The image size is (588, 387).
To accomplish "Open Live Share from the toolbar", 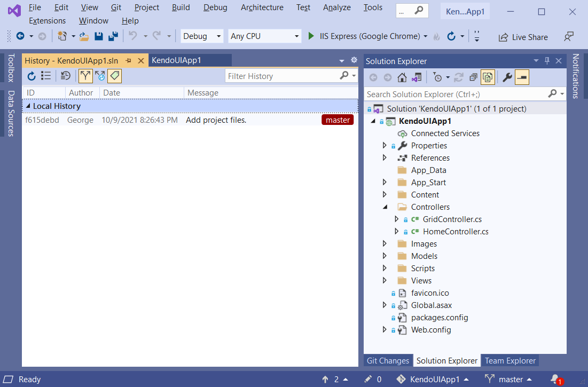I will tap(523, 37).
